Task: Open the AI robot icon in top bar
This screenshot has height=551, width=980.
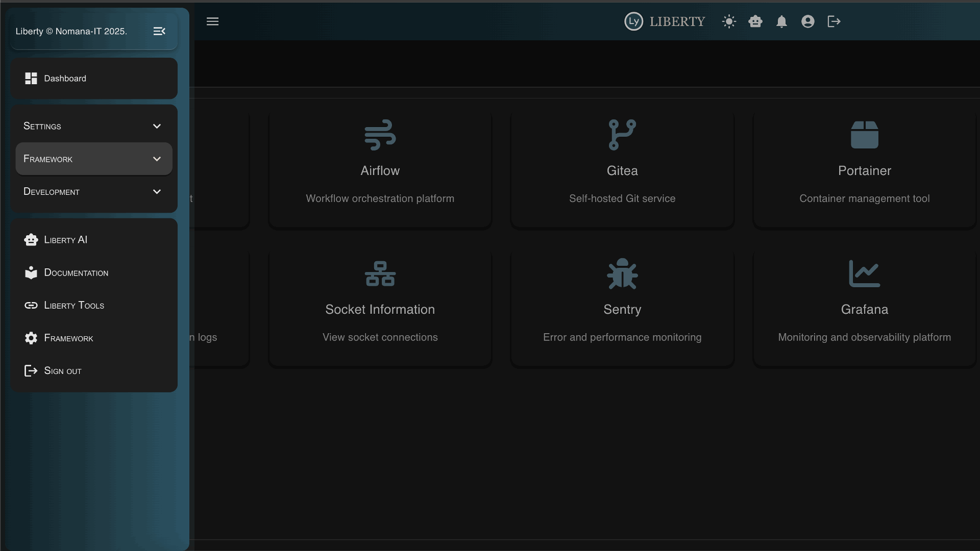Action: click(755, 21)
